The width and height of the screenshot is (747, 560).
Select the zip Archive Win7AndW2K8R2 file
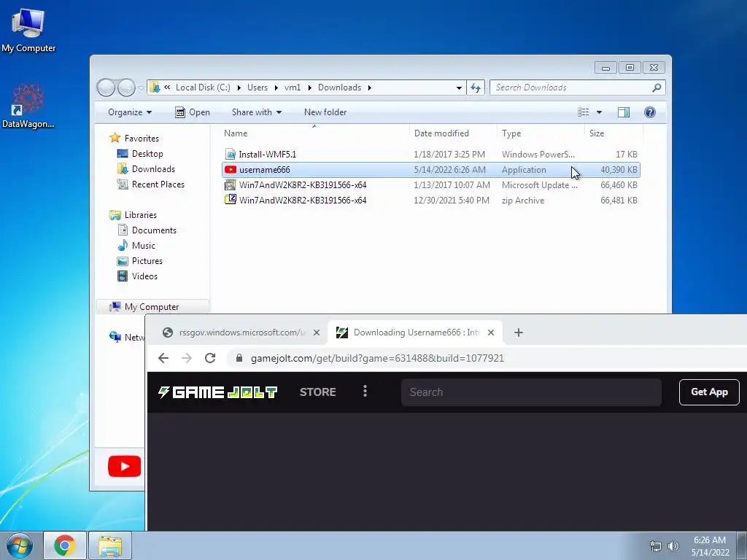431,200
